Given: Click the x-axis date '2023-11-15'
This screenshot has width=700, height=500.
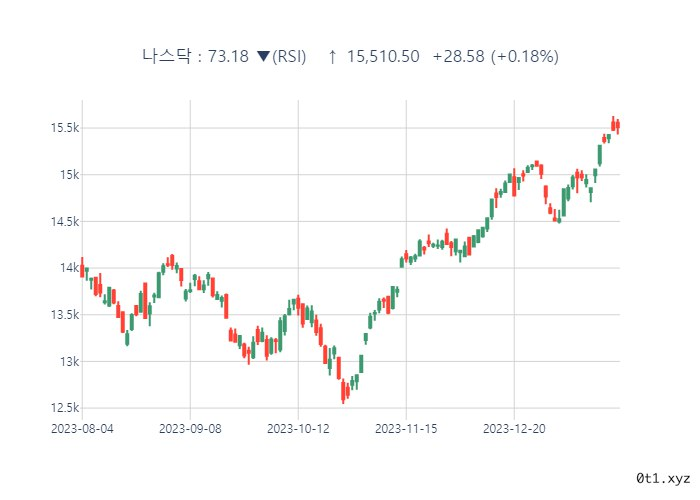Looking at the screenshot, I should [x=406, y=429].
